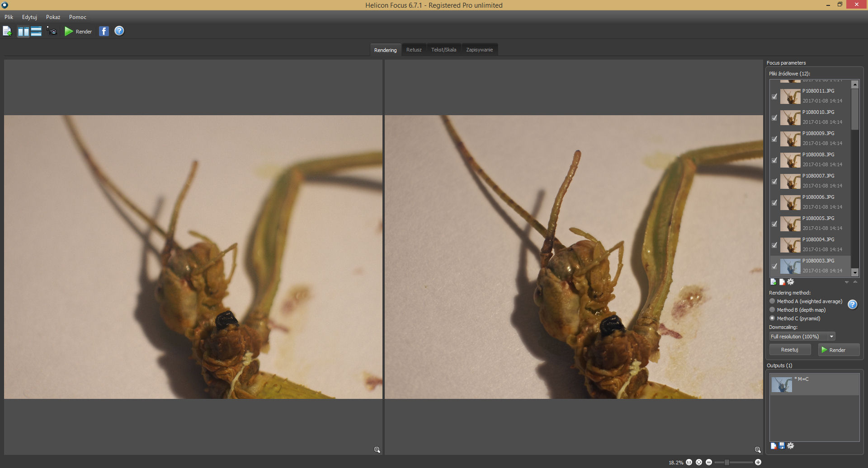The height and width of the screenshot is (468, 868).
Task: Click rendering method help question mark
Action: 852,304
